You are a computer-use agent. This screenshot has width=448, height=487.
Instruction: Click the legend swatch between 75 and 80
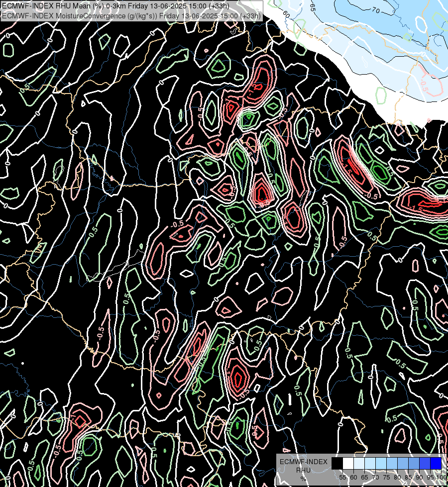pos(392,463)
